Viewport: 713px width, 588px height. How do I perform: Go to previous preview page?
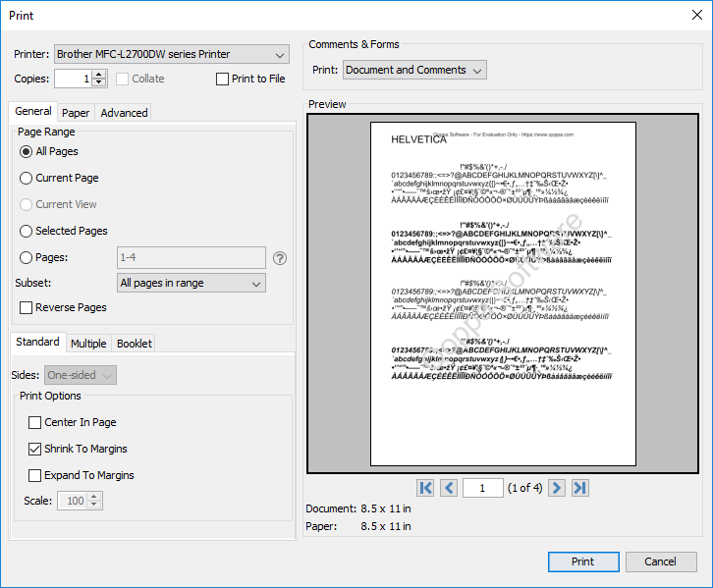449,488
